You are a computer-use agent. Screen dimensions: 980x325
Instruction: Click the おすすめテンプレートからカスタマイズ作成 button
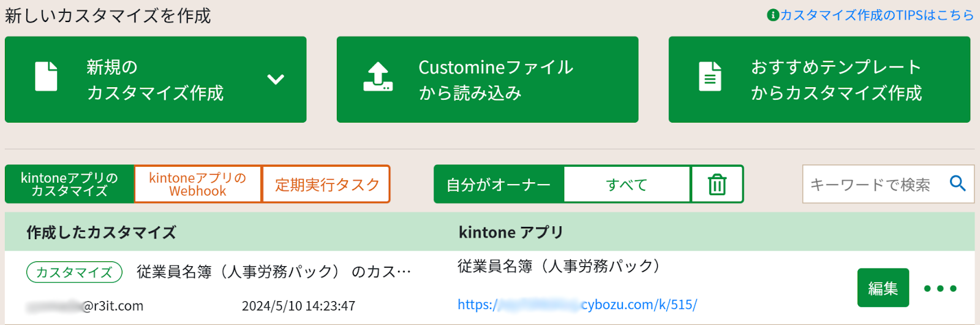click(820, 80)
